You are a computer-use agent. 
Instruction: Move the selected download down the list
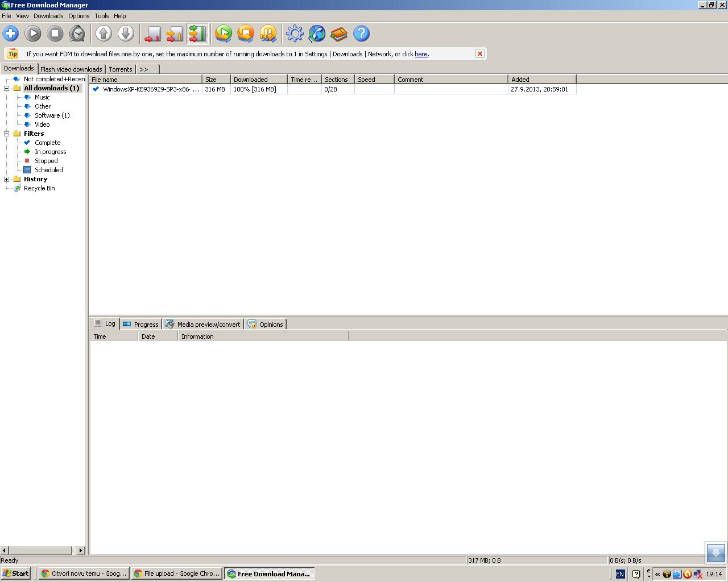(x=126, y=34)
